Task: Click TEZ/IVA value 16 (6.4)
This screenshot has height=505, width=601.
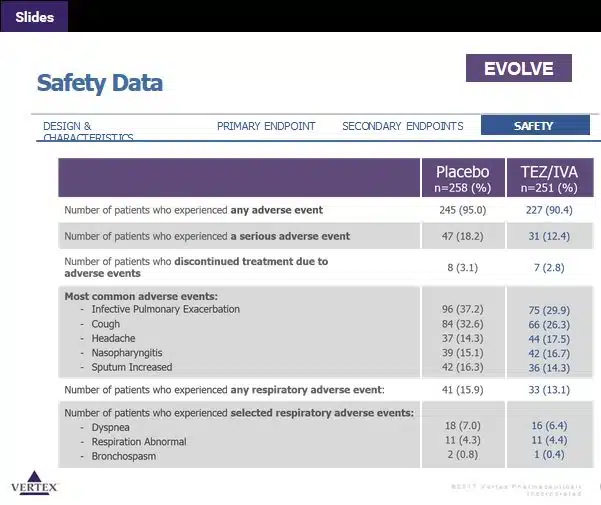Action: pos(549,426)
